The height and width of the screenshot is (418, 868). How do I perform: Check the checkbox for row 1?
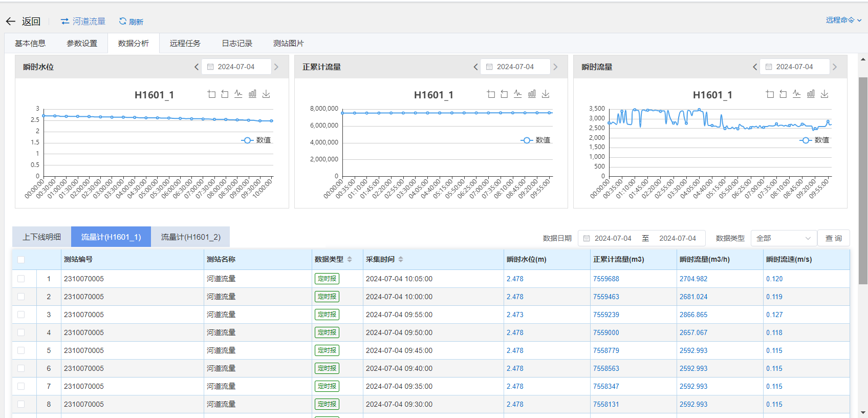(21, 279)
